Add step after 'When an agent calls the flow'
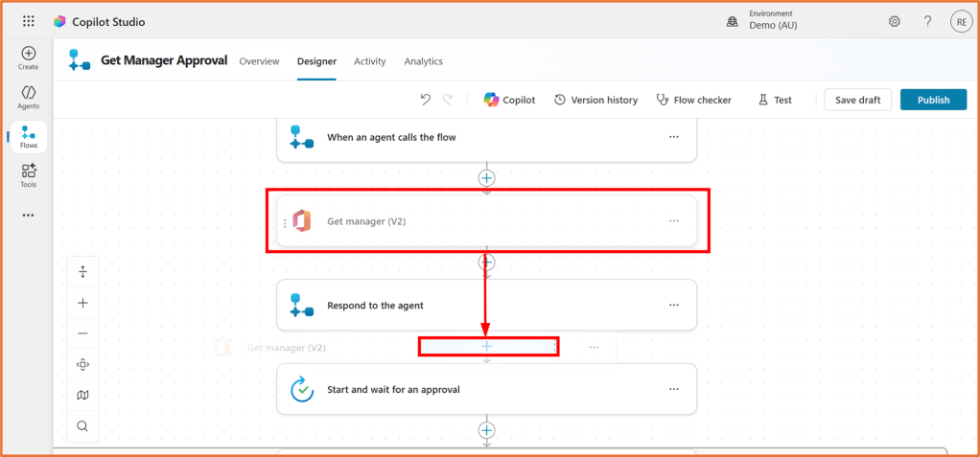The height and width of the screenshot is (457, 980). pyautogui.click(x=486, y=178)
